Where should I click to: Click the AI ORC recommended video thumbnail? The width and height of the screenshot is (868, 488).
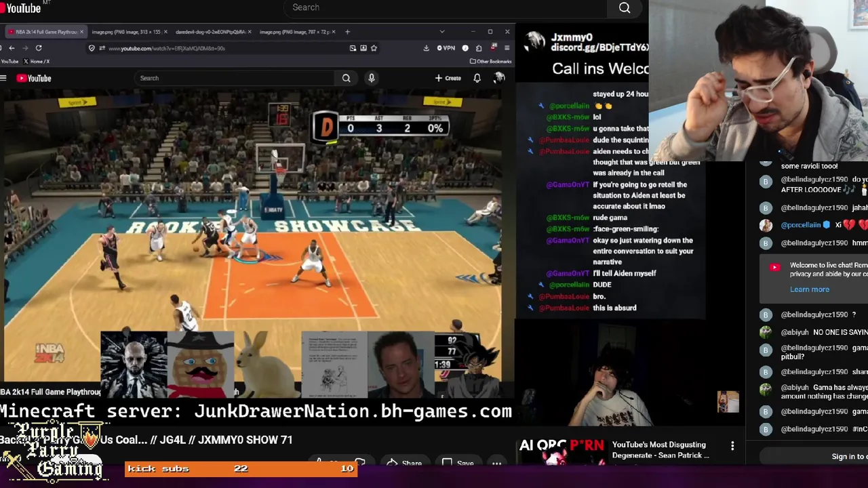tap(561, 452)
